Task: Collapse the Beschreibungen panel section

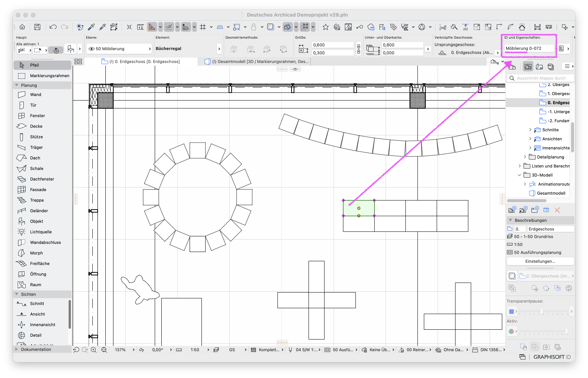Action: [511, 220]
